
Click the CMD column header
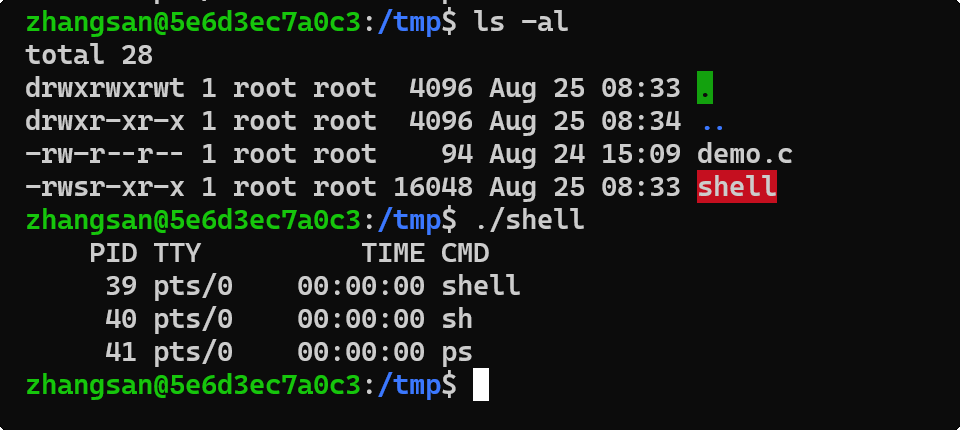[x=465, y=253]
